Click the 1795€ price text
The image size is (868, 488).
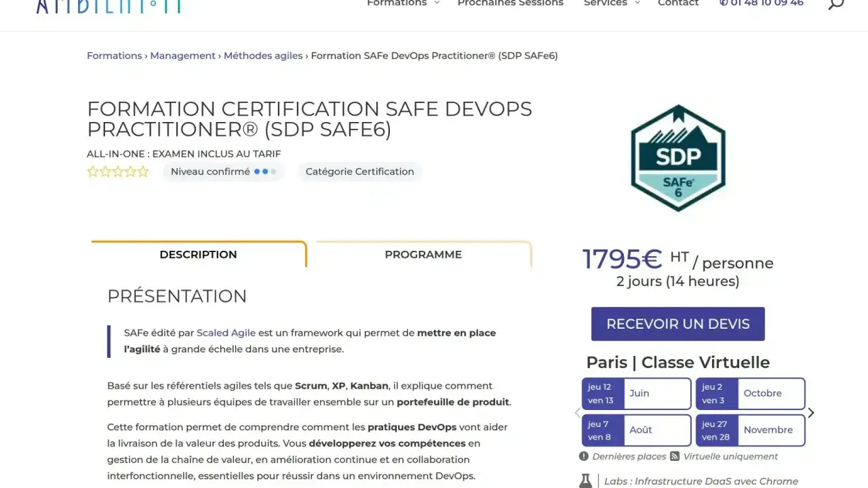[x=622, y=260]
